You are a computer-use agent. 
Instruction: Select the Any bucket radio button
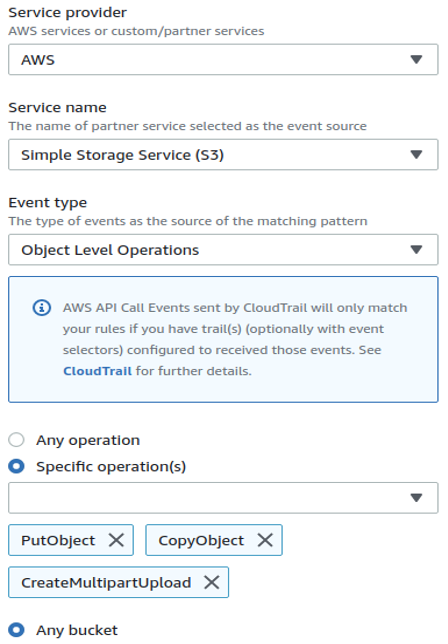[x=16, y=630]
